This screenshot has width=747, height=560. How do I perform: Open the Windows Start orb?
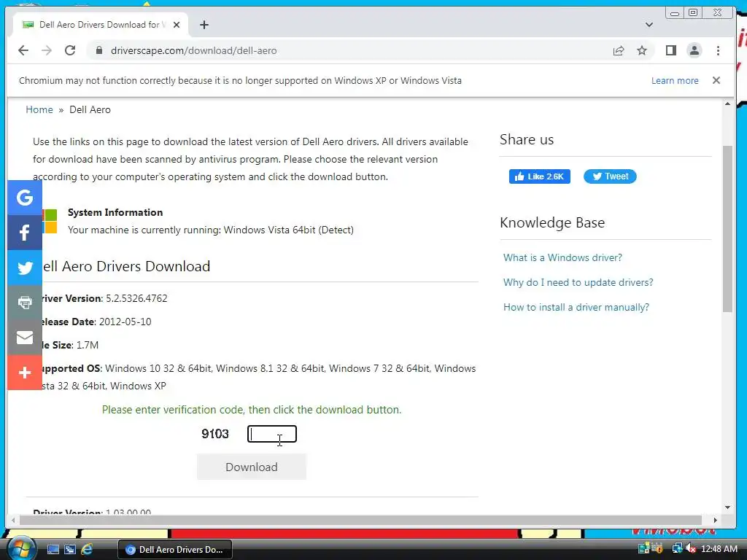click(x=21, y=548)
